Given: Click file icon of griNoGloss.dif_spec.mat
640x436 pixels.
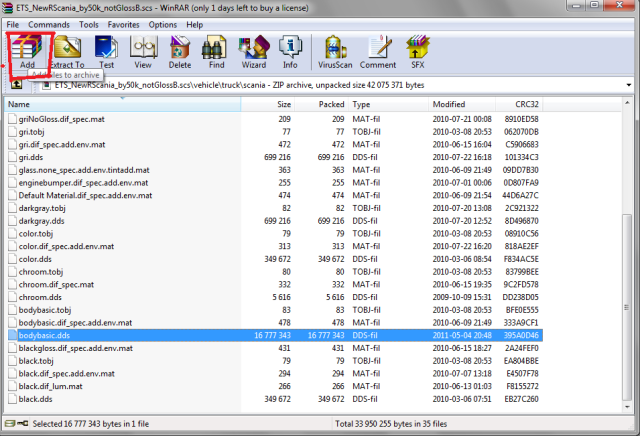Looking at the screenshot, I should click(x=12, y=119).
